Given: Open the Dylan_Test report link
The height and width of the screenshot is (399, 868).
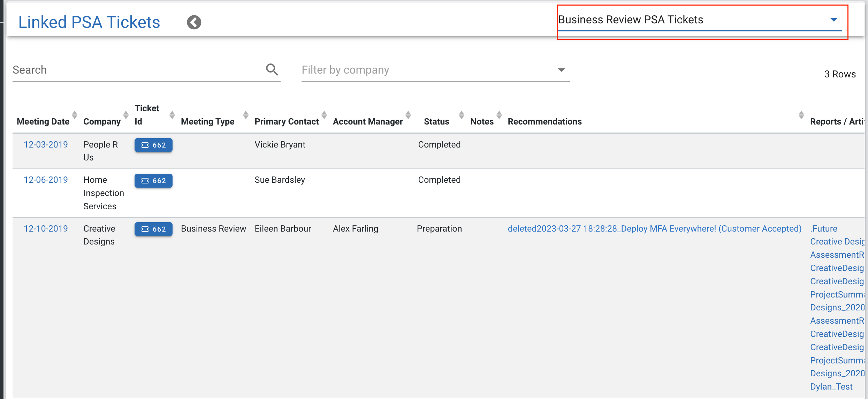Looking at the screenshot, I should tap(831, 386).
